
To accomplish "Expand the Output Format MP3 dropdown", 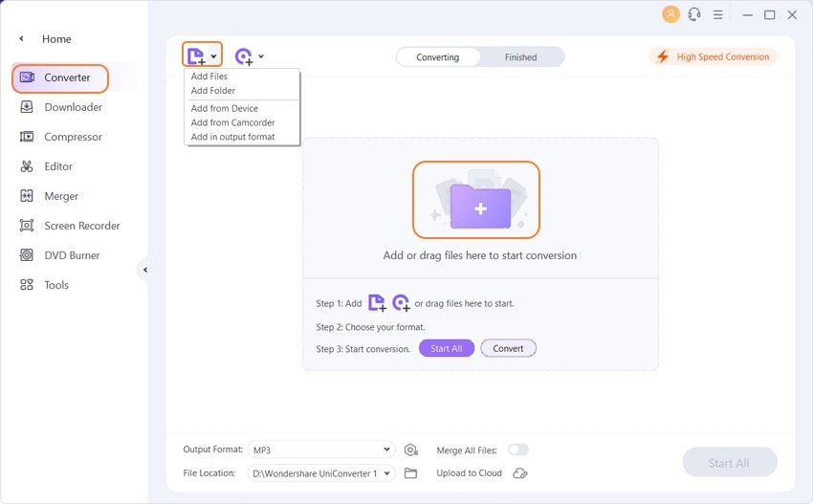I will (386, 449).
